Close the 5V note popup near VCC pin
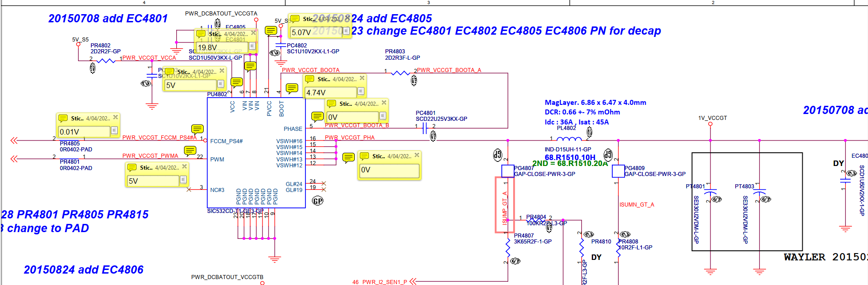The image size is (868, 285). (x=222, y=71)
